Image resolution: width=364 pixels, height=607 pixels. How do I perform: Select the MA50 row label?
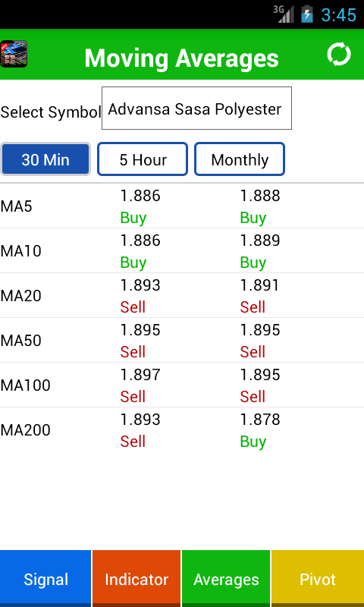point(21,341)
